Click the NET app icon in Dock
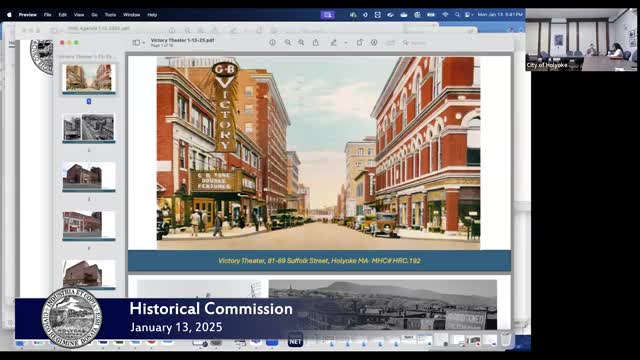This screenshot has width=640, height=360. 295,341
